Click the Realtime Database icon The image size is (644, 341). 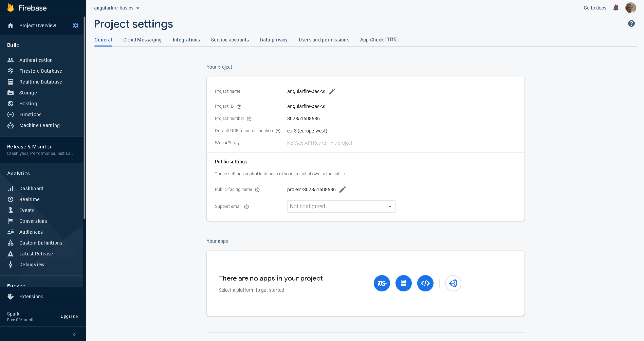[11, 82]
